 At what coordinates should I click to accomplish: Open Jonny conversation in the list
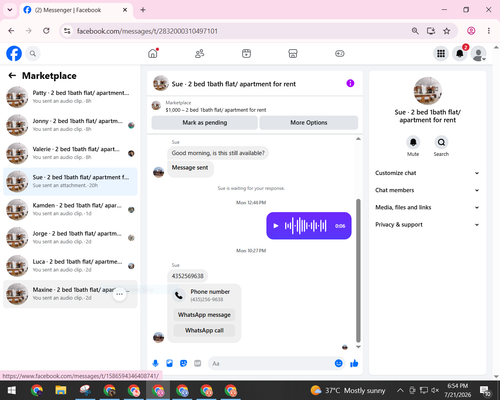coord(70,125)
